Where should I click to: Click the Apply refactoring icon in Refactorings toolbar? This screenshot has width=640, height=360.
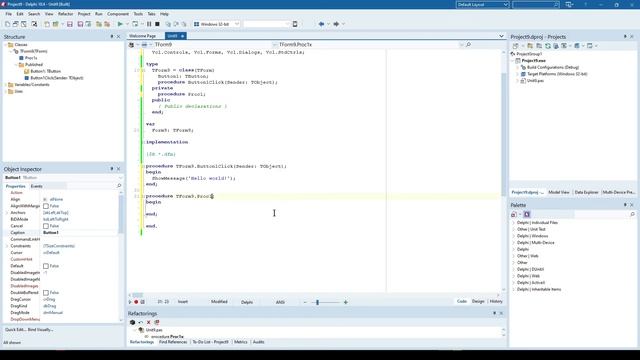132,322
